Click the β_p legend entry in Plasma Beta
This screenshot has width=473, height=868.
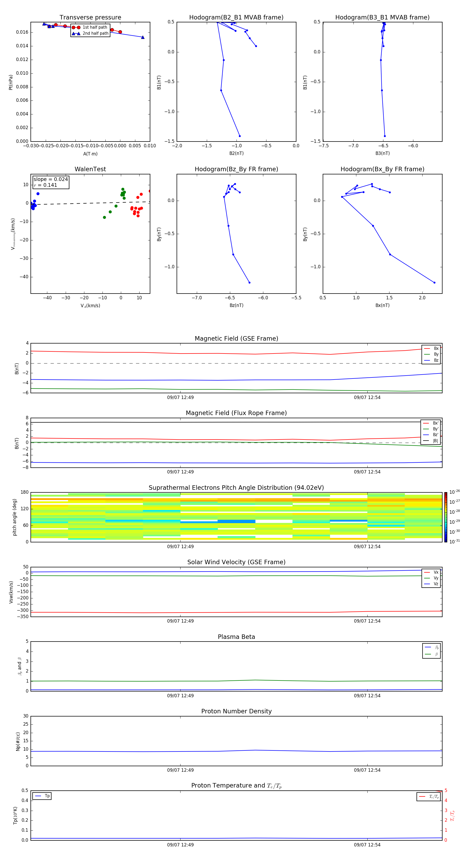coord(431,647)
